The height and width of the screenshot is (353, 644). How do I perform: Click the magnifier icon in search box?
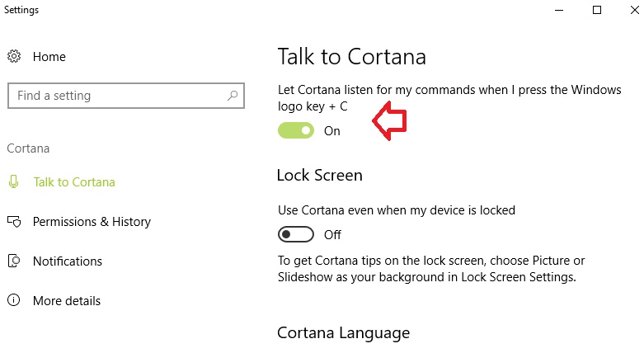233,96
